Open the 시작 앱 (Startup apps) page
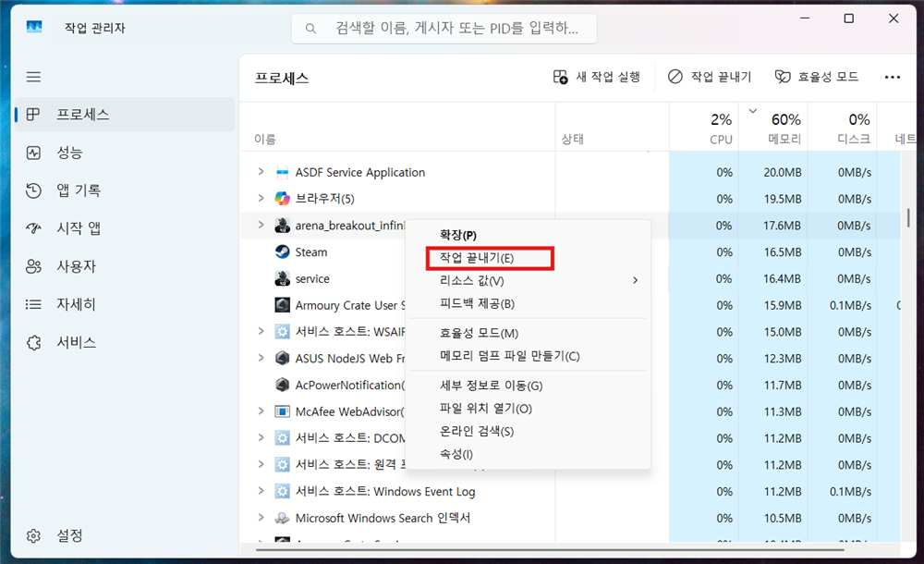The height and width of the screenshot is (564, 924). [125, 228]
